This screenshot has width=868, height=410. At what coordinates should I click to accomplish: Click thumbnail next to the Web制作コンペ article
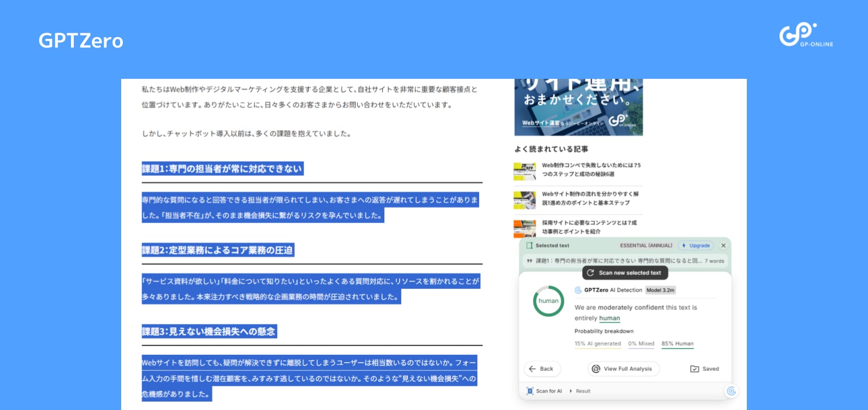[x=525, y=171]
